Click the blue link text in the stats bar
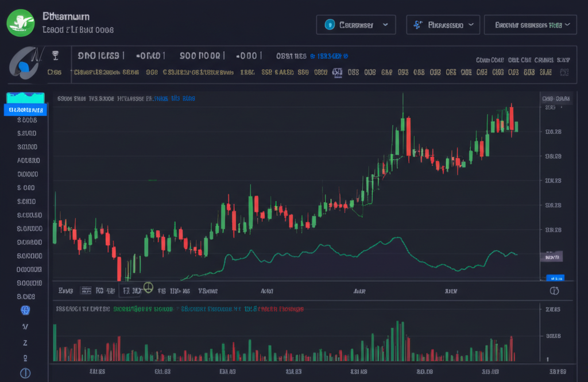 [329, 56]
